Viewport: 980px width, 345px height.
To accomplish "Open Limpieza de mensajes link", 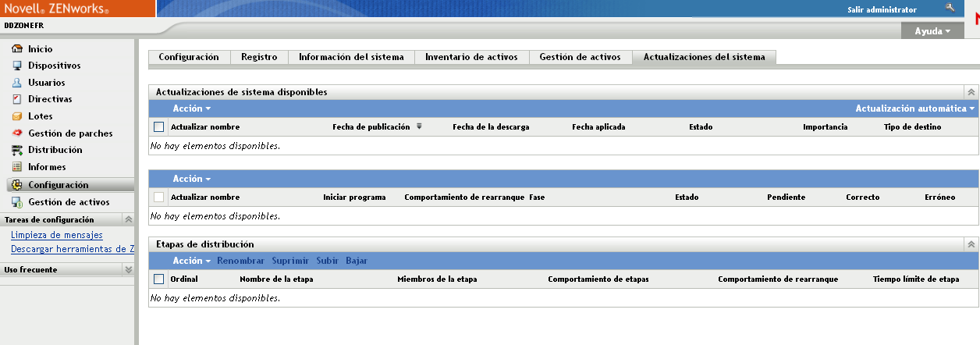I will click(57, 235).
